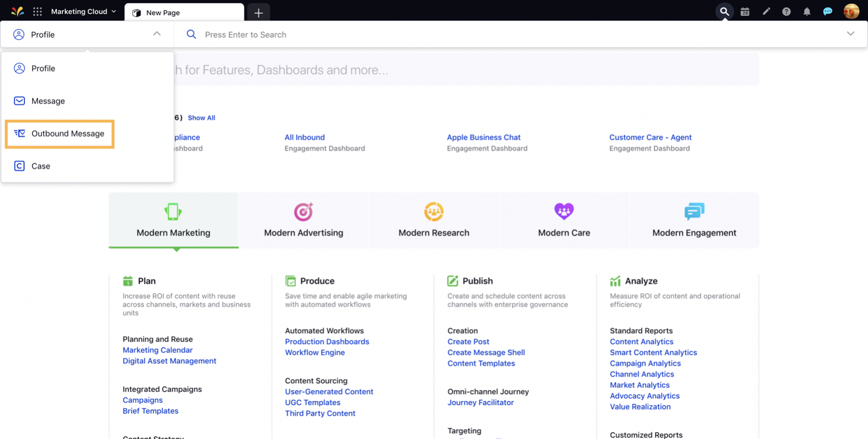Open Third Party Content link

tap(320, 413)
